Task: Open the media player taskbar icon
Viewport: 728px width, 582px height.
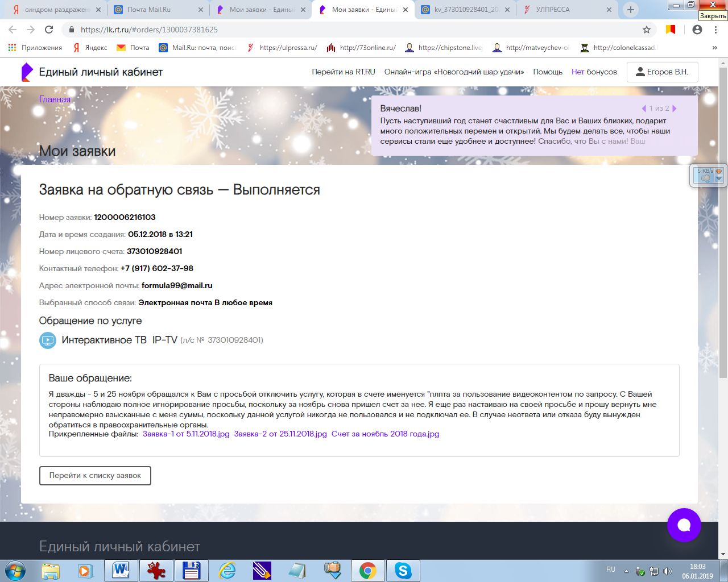Action: (x=86, y=570)
